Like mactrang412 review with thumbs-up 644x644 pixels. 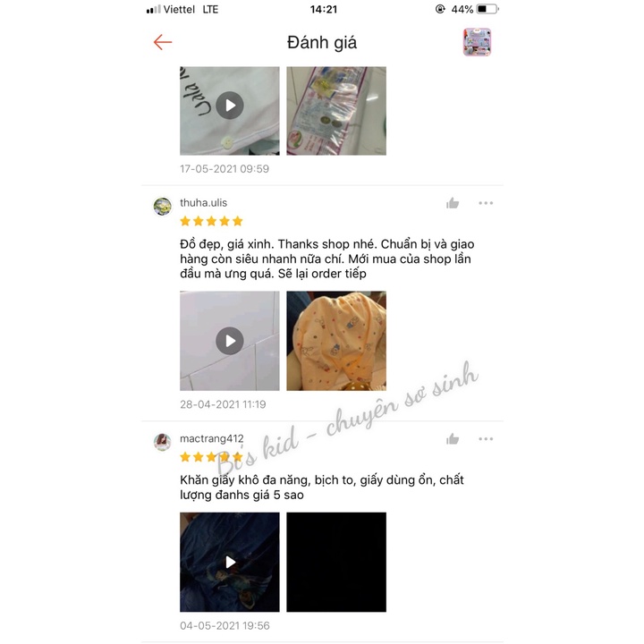click(x=453, y=439)
